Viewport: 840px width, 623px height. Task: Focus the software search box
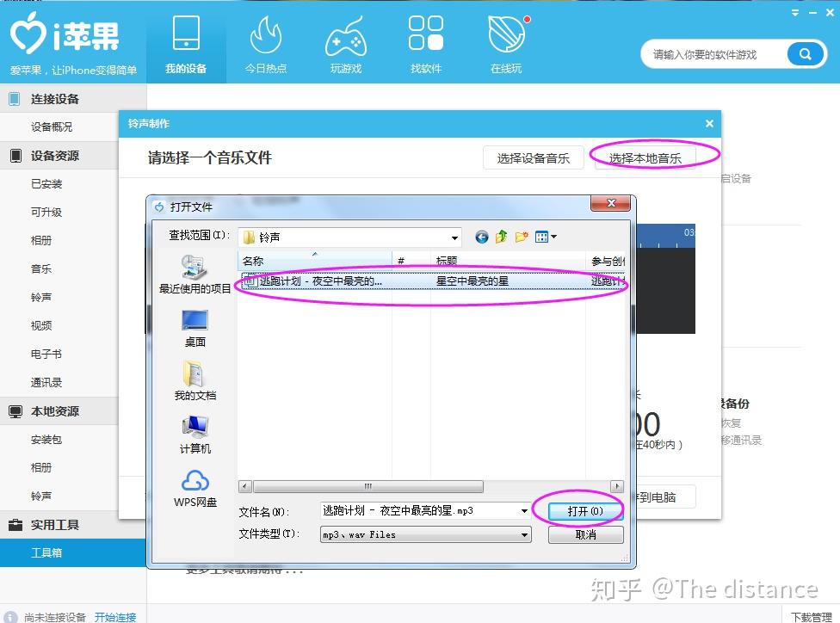[714, 54]
